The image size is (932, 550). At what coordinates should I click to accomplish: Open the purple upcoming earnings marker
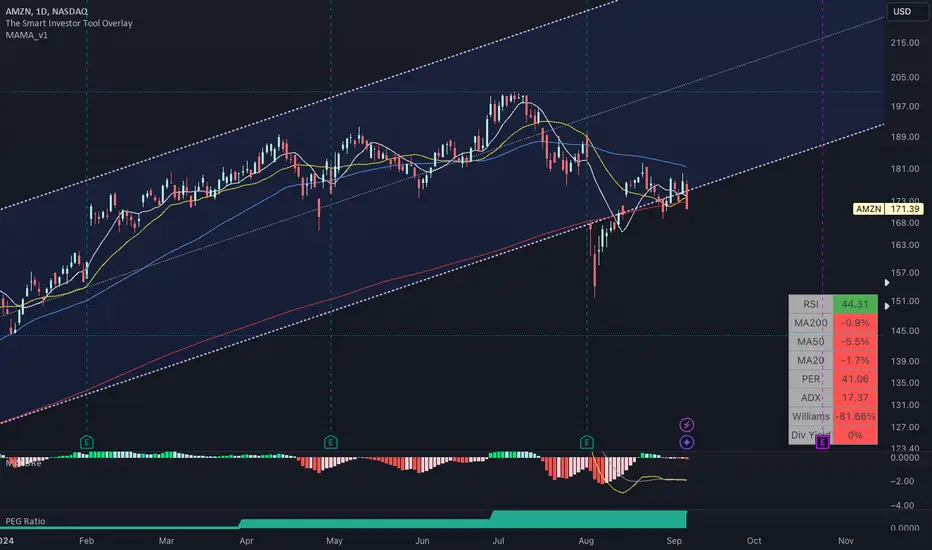click(x=822, y=442)
